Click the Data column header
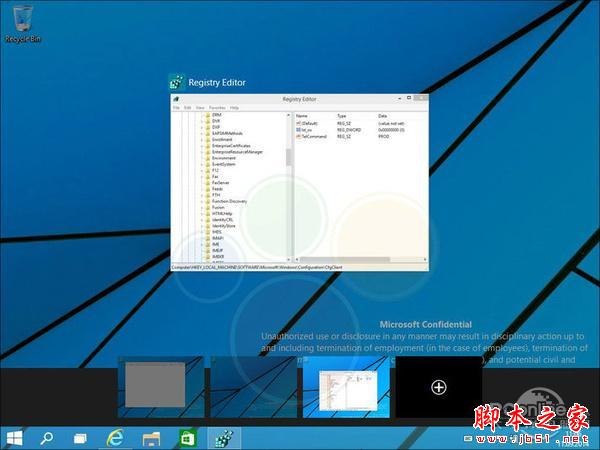The width and height of the screenshot is (600, 450). tap(382, 116)
